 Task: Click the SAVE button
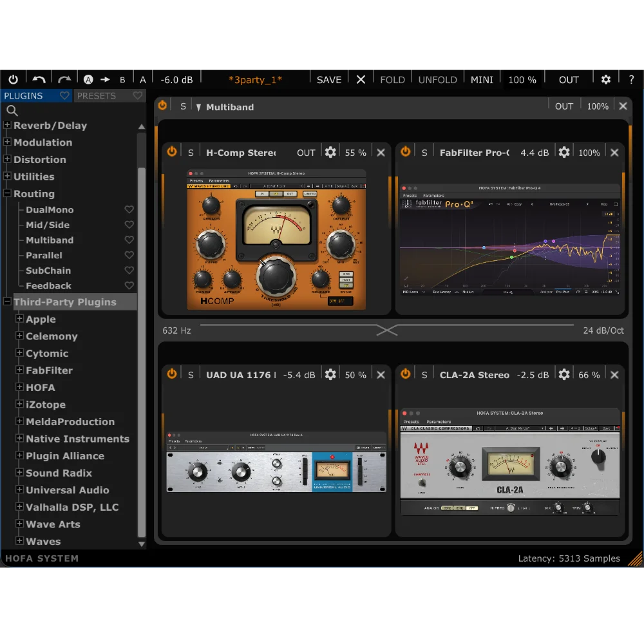click(329, 80)
